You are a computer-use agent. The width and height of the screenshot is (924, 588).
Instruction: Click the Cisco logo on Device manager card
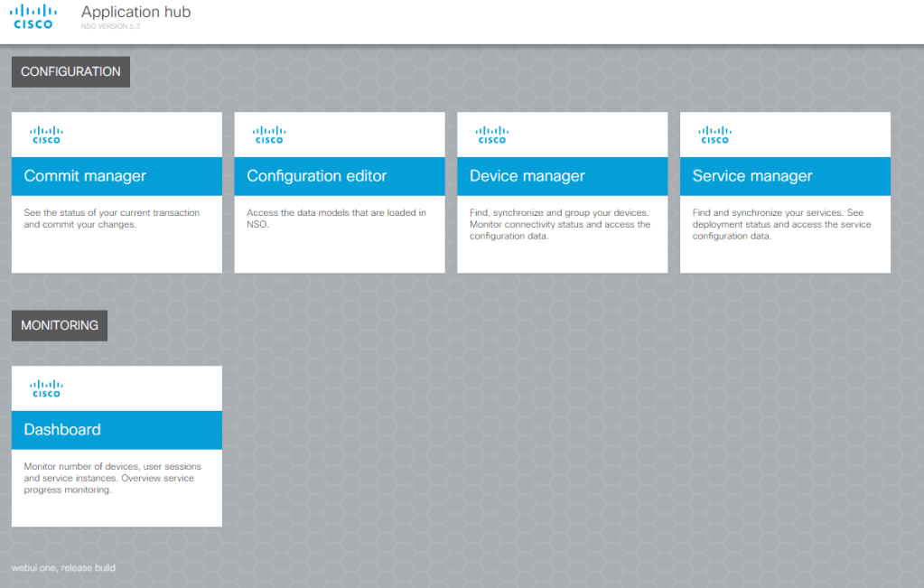491,135
